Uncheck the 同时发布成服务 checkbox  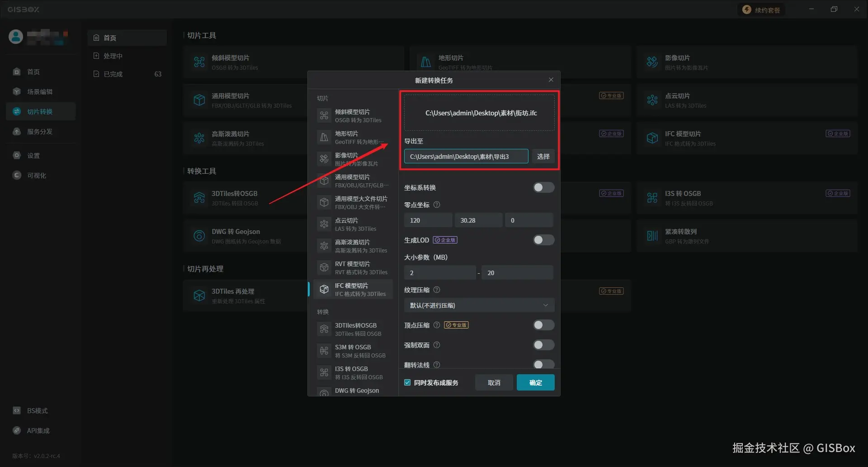point(407,382)
